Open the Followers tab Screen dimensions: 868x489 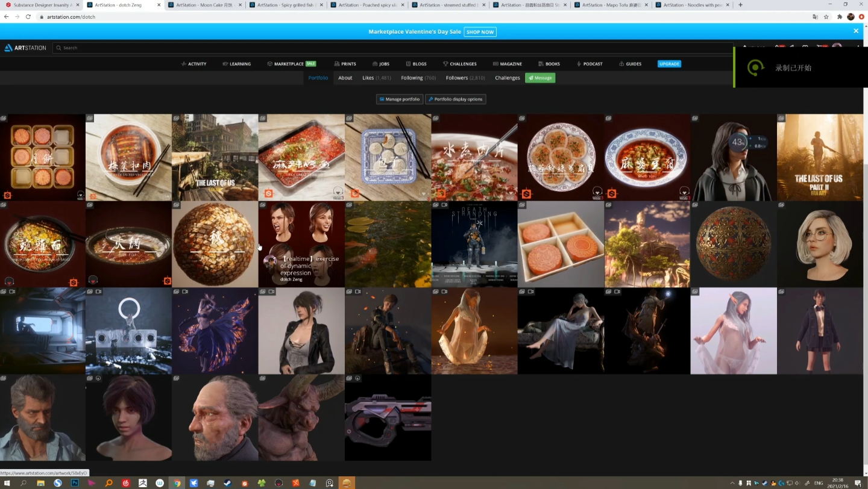point(465,78)
